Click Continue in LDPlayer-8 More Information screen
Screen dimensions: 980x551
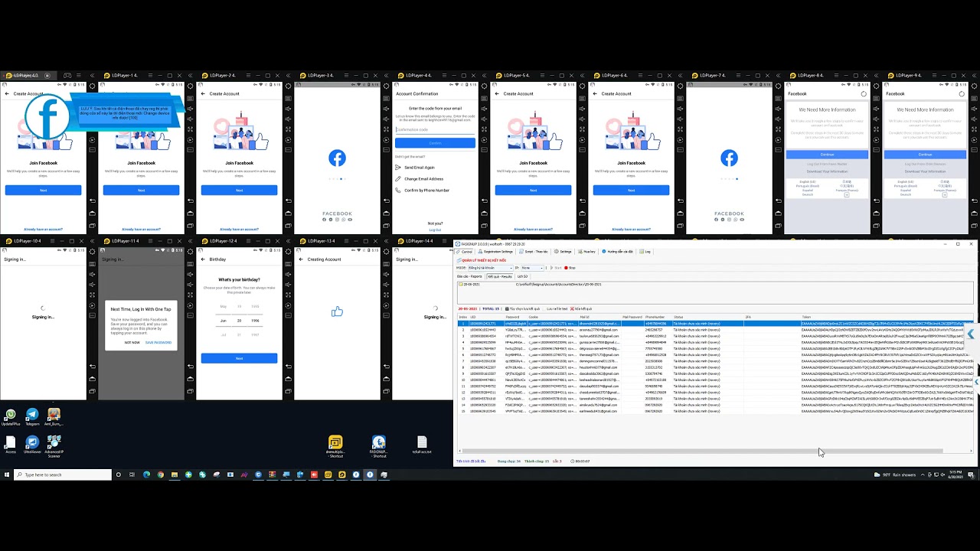[827, 154]
